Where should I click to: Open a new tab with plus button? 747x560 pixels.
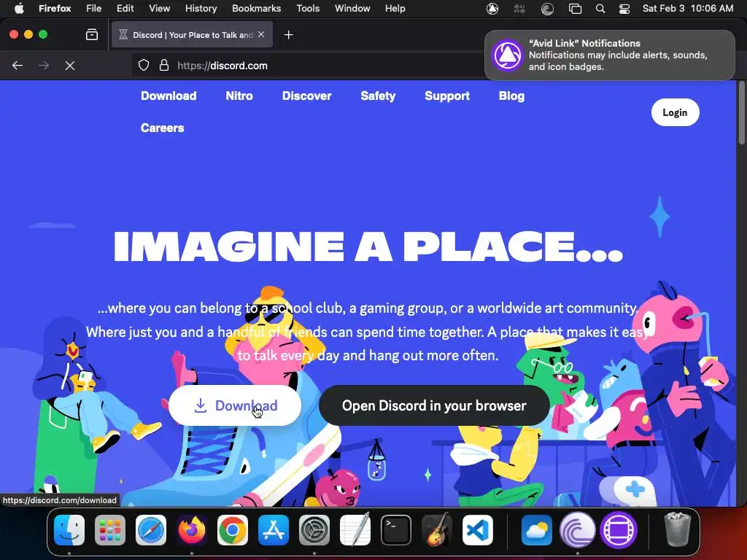pyautogui.click(x=288, y=35)
